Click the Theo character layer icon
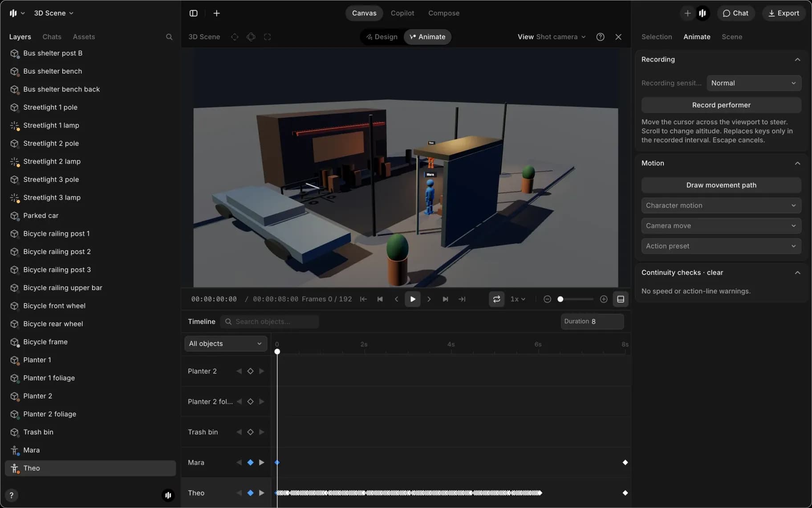 coord(15,468)
